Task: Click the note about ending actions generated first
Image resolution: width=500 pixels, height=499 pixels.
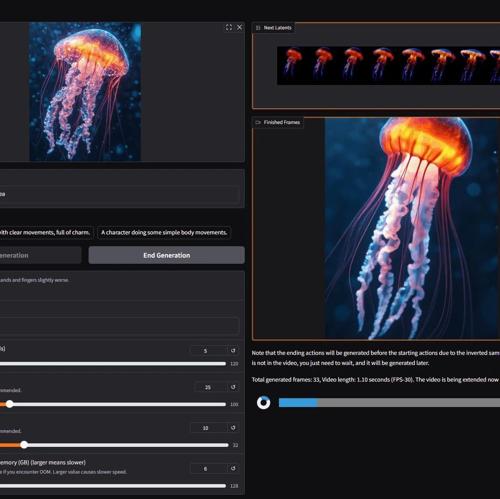Action: (x=376, y=358)
